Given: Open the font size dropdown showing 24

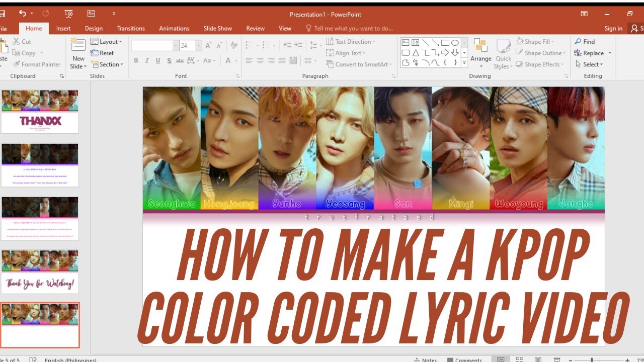Looking at the screenshot, I should tap(199, 46).
